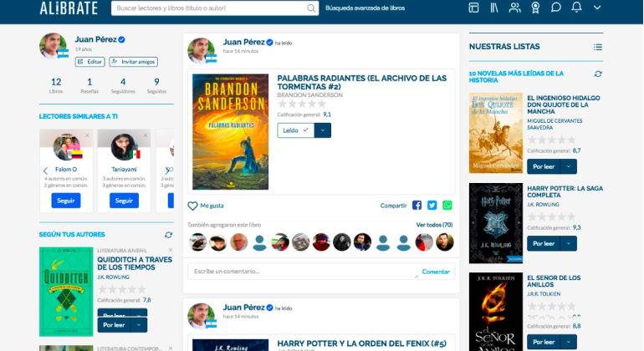Open first reader avatar under También agregaron
The height and width of the screenshot is (351, 644).
pos(197,242)
